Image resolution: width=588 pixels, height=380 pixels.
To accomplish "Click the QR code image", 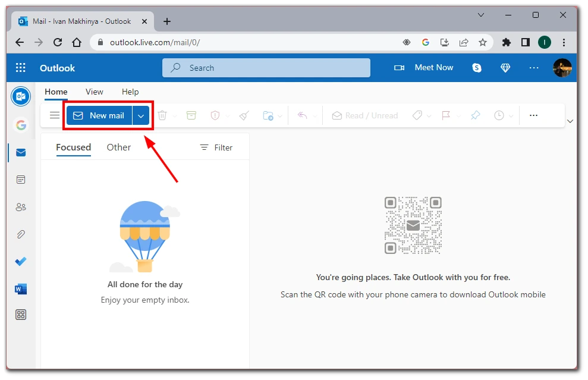I will [413, 225].
